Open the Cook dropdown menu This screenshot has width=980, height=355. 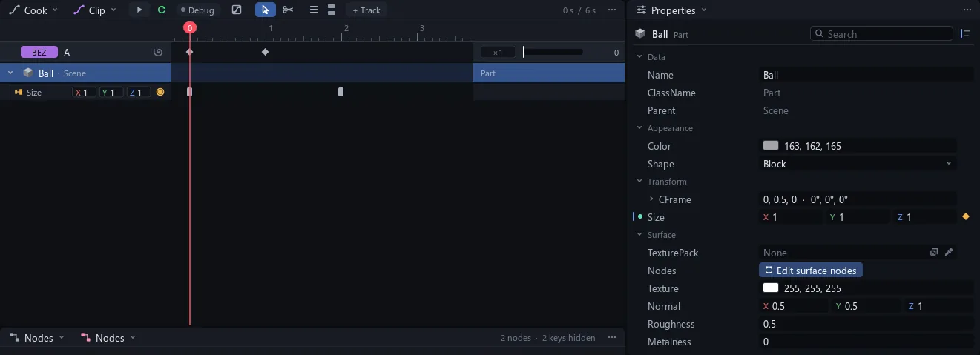pos(33,10)
